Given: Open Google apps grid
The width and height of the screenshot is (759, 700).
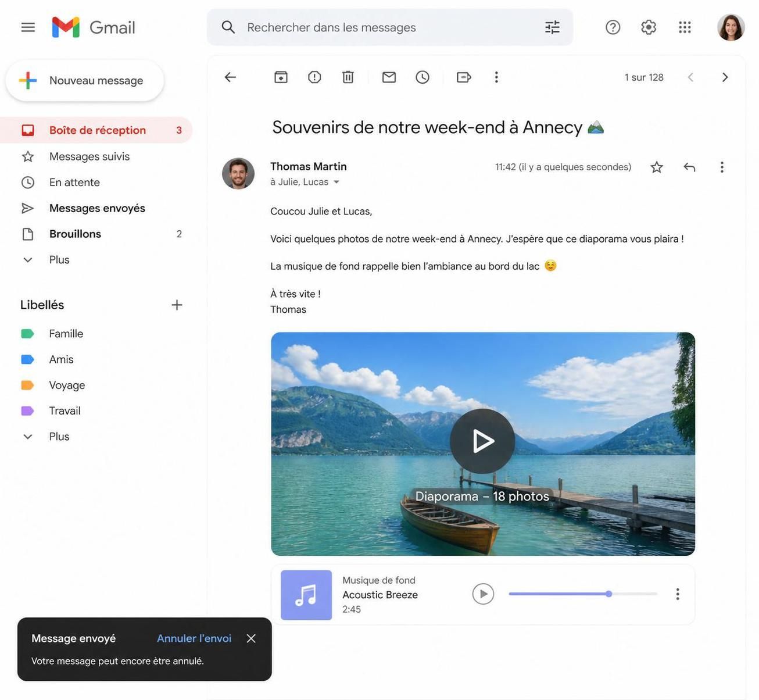Looking at the screenshot, I should coord(685,27).
